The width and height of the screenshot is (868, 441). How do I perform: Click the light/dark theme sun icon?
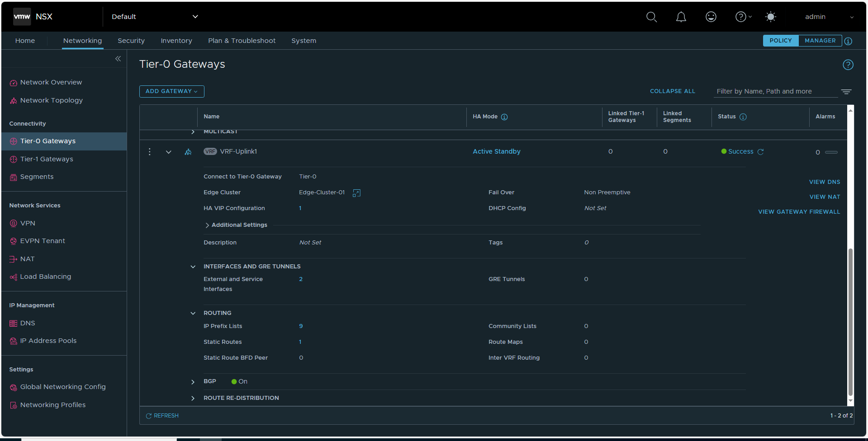click(x=771, y=17)
